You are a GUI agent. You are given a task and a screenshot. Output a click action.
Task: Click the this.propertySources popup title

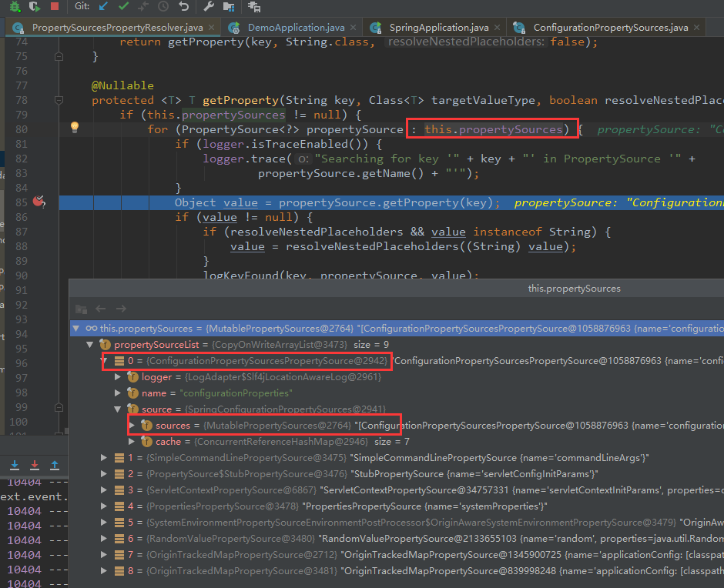click(x=574, y=289)
